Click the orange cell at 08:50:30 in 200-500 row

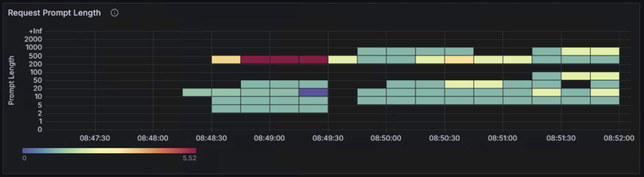(x=459, y=60)
